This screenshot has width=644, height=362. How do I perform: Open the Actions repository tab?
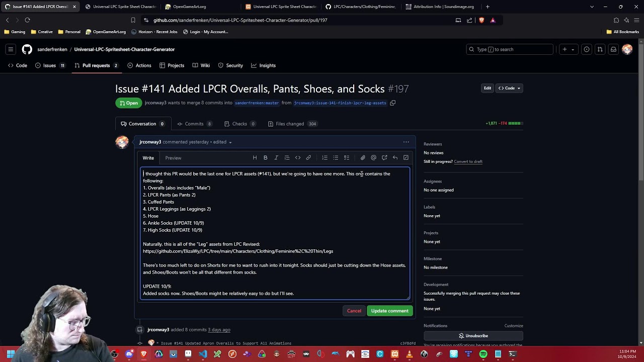pyautogui.click(x=139, y=65)
